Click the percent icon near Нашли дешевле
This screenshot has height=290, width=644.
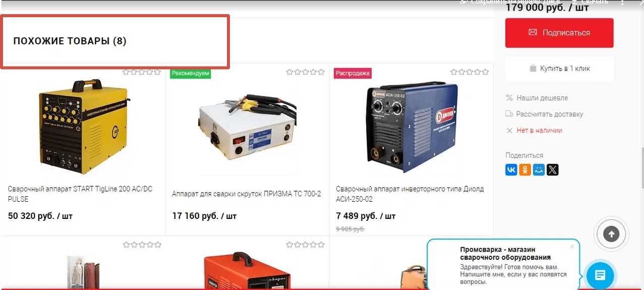(509, 98)
